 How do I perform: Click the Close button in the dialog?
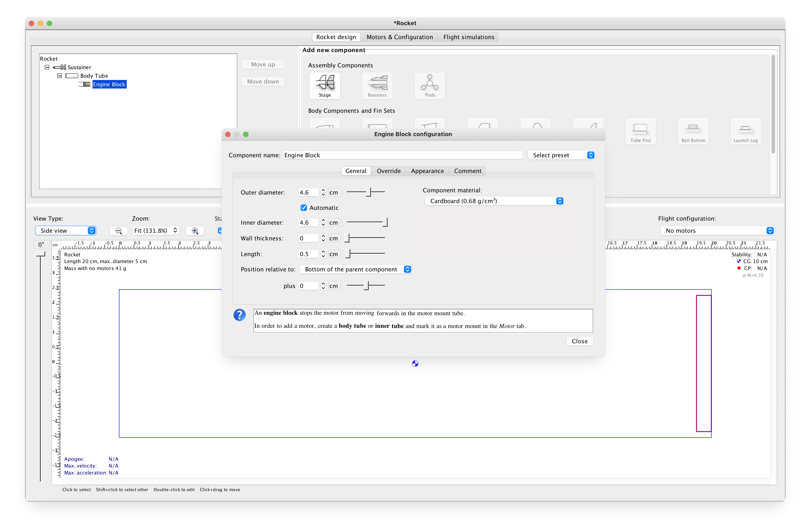[579, 341]
